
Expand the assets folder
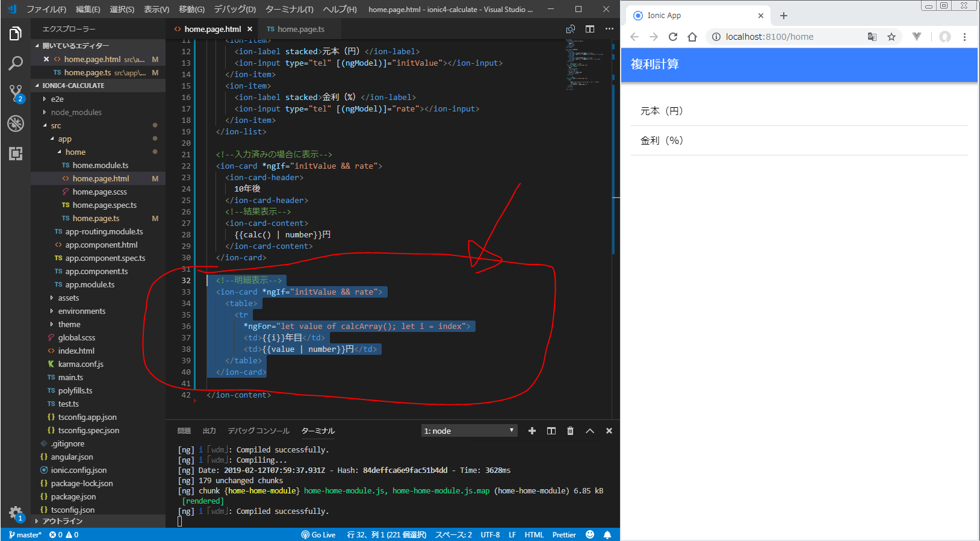[x=68, y=298]
